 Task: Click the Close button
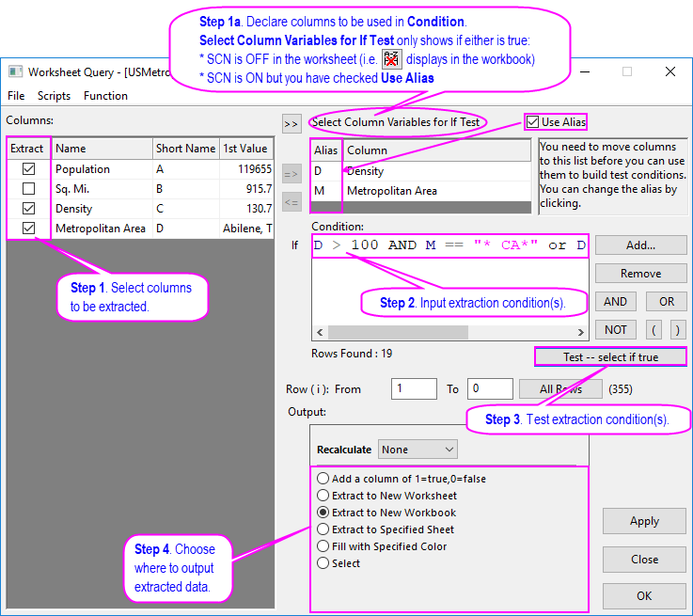click(x=644, y=559)
